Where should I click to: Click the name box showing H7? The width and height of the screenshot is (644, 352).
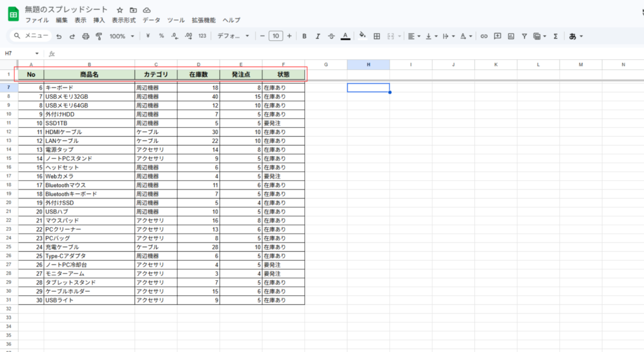19,54
